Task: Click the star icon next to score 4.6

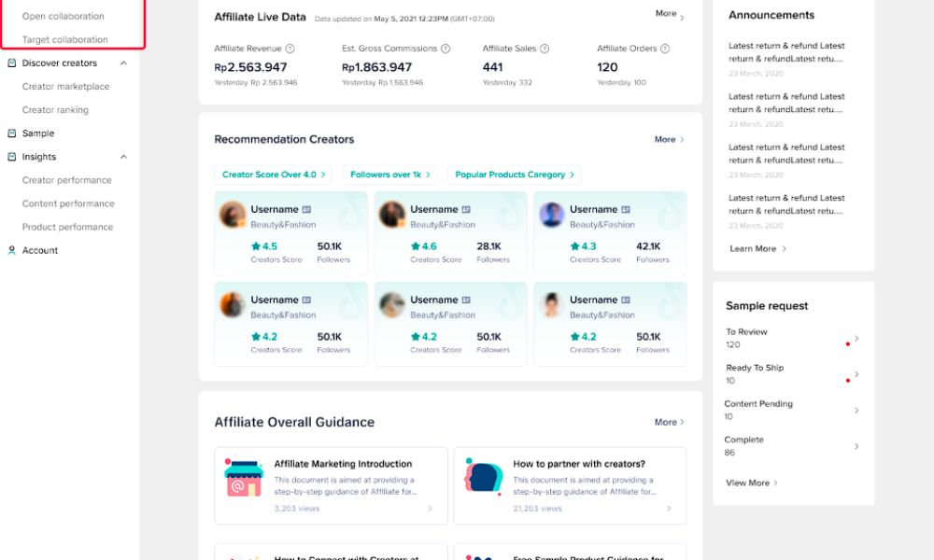Action: point(416,245)
